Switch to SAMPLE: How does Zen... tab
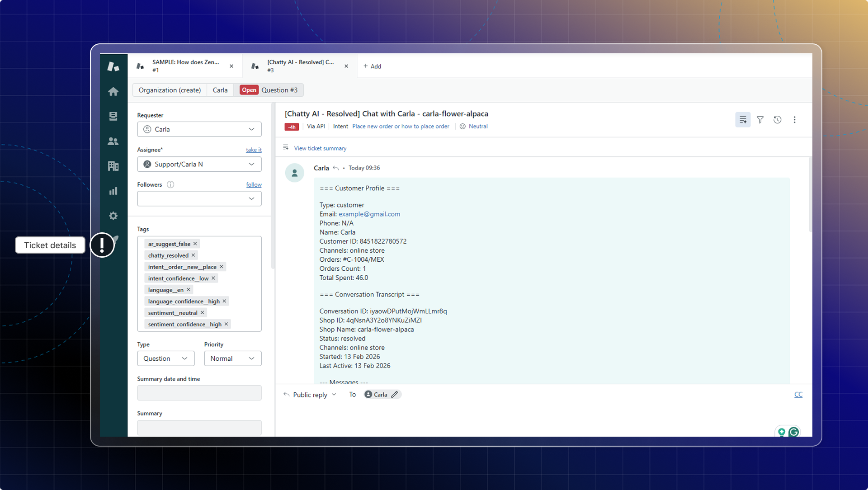 point(184,66)
